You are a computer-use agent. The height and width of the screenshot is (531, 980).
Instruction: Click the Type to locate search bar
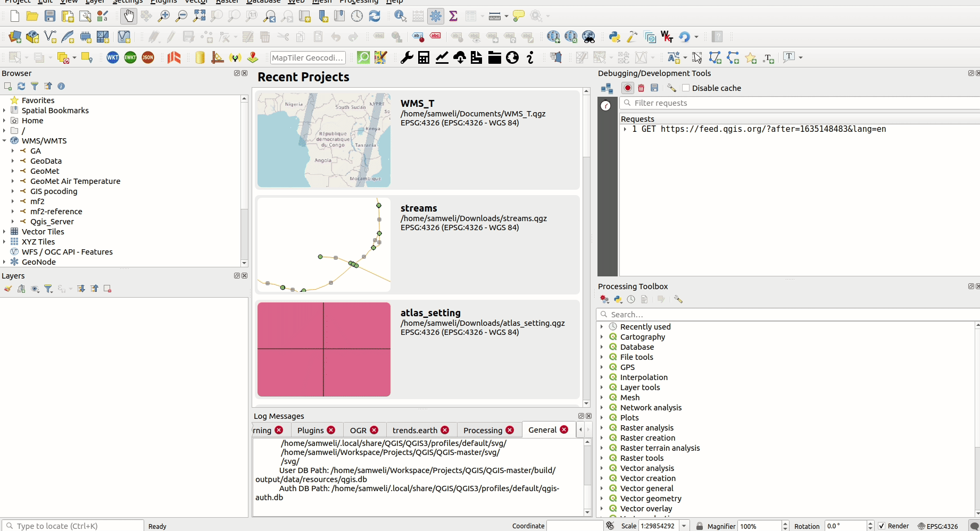tap(73, 526)
